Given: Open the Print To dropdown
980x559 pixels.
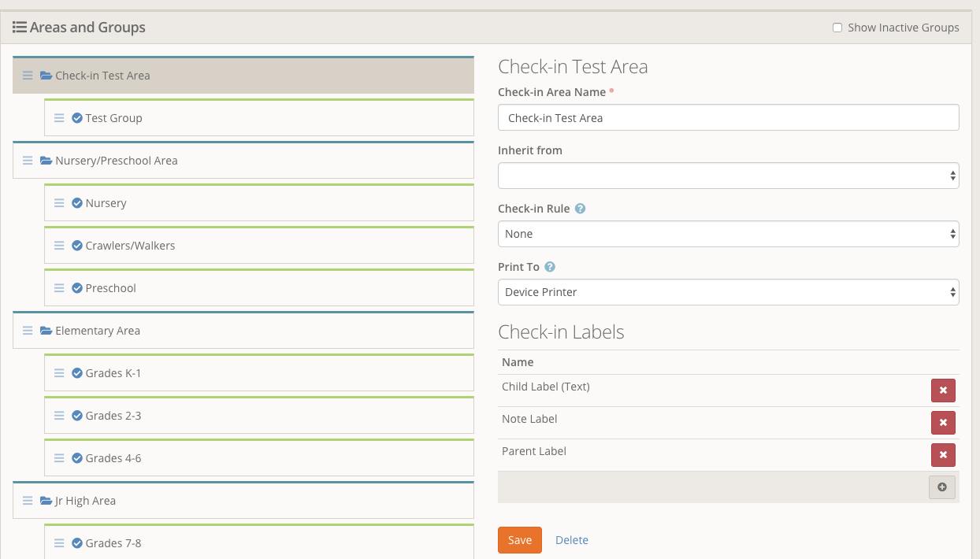Looking at the screenshot, I should tap(727, 291).
